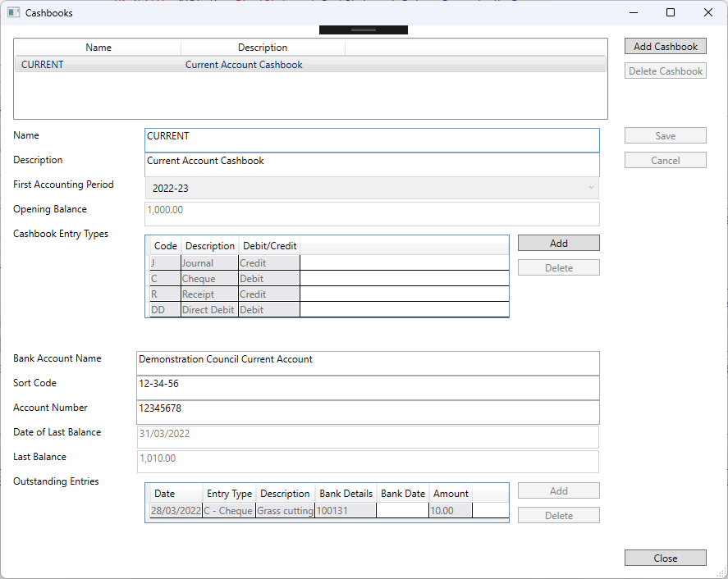The image size is (728, 579).
Task: Select the 'C' code cell in entry types
Action: pyautogui.click(x=165, y=279)
